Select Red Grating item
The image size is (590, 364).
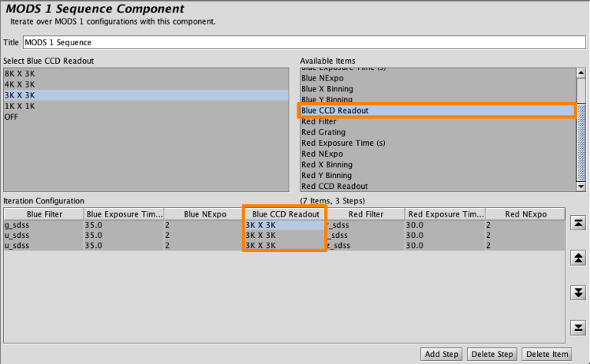(x=439, y=132)
